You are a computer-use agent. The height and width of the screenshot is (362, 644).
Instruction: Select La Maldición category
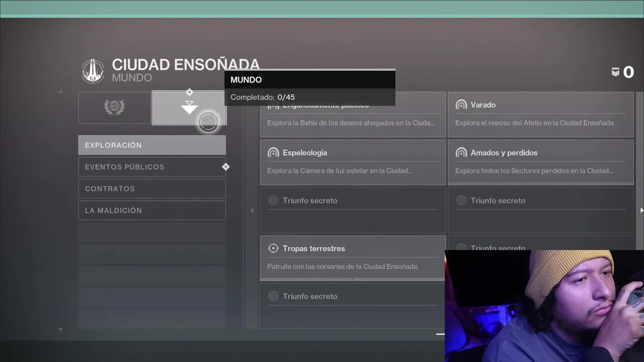tap(152, 210)
